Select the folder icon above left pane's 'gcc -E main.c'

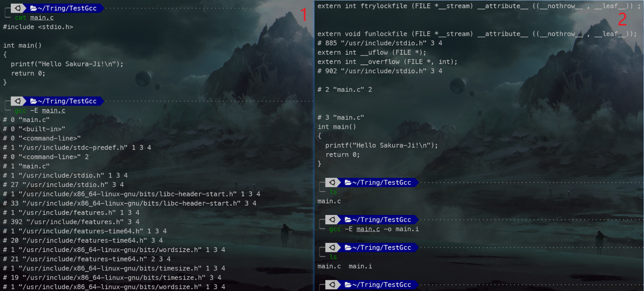click(x=33, y=101)
